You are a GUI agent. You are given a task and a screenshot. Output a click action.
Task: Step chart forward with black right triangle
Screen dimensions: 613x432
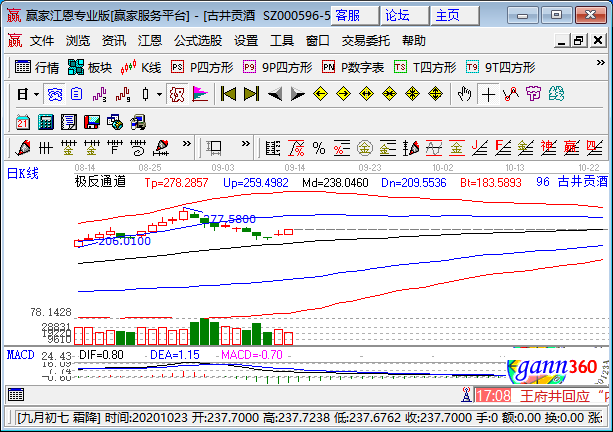pyautogui.click(x=298, y=94)
